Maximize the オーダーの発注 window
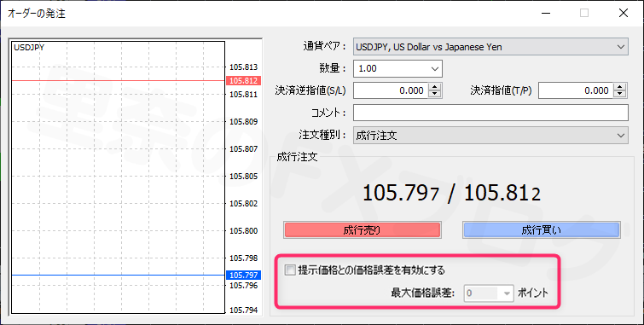 coord(584,13)
